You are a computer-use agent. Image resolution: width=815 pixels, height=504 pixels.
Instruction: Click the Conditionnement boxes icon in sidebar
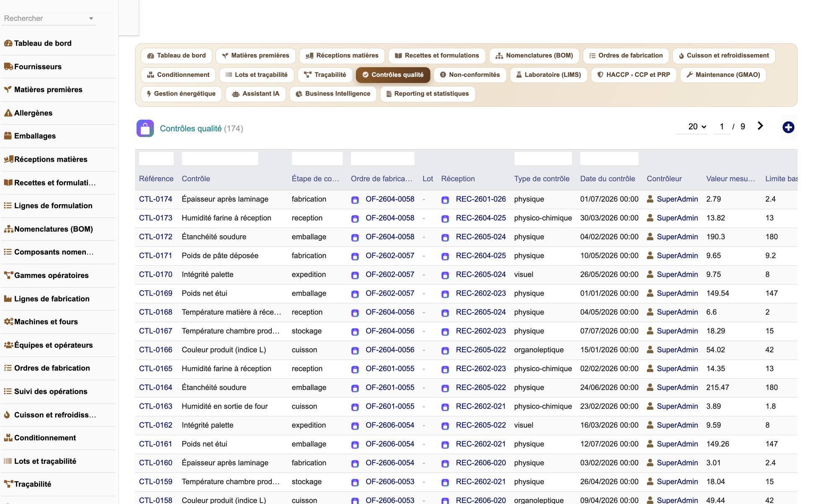8,438
